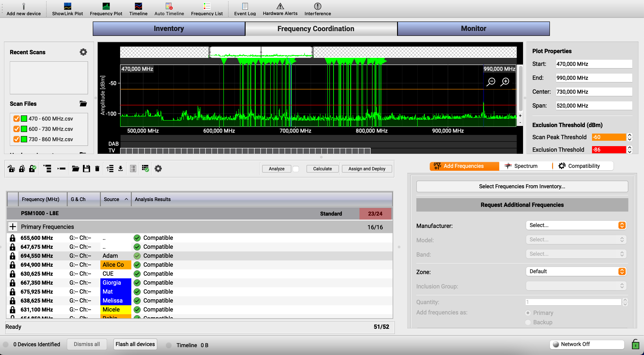Open Recent Scans settings gear
The image size is (644, 355).
[x=83, y=52]
